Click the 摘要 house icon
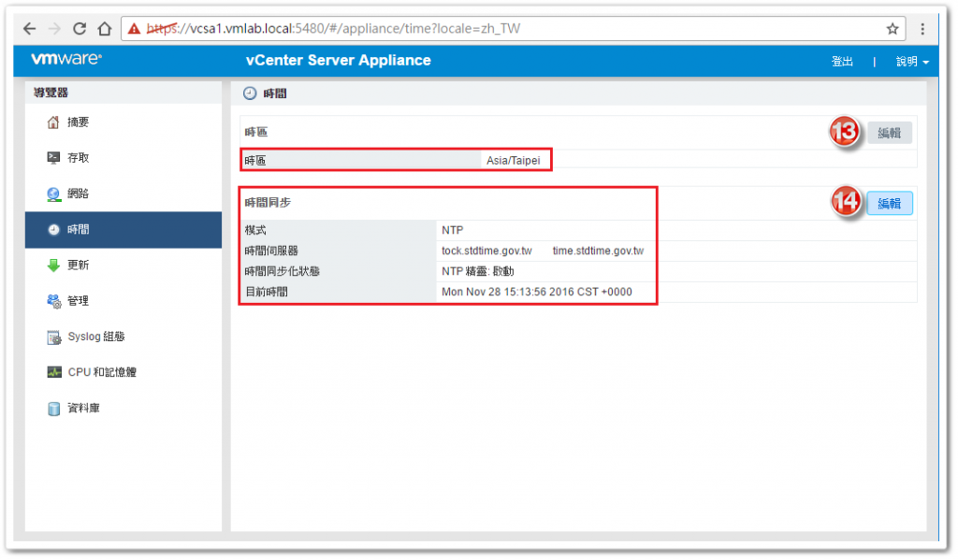The height and width of the screenshot is (560, 958). click(x=53, y=122)
